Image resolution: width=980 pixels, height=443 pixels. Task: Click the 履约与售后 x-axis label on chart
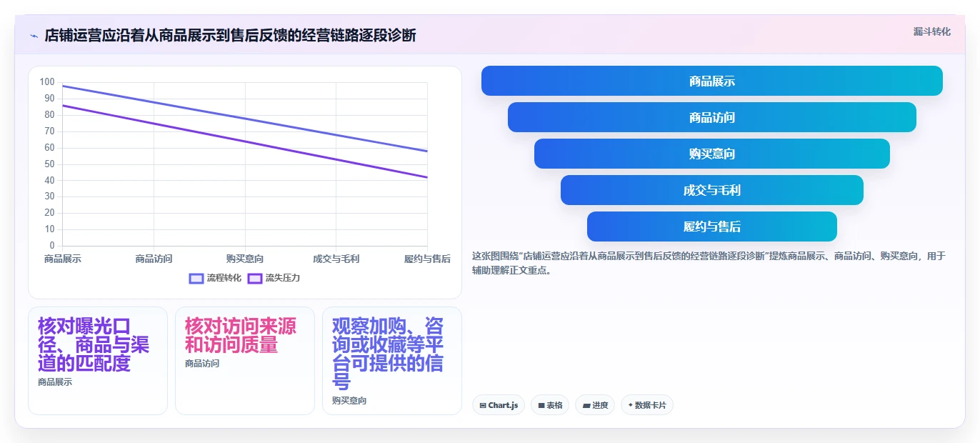click(427, 259)
